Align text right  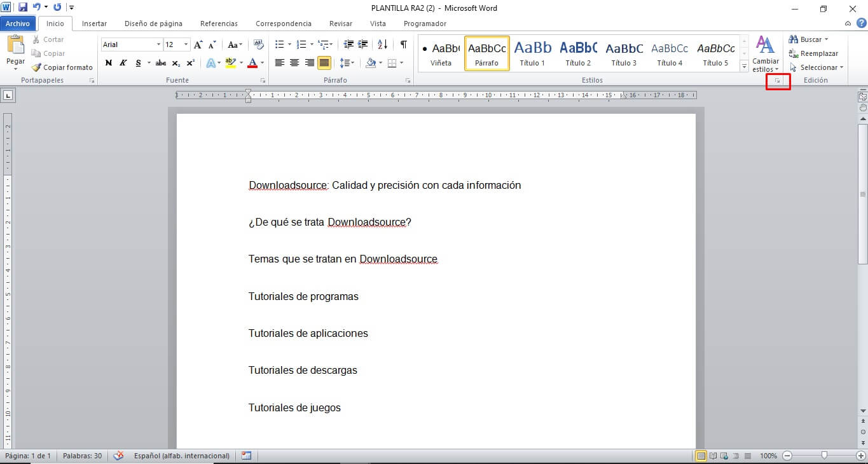click(x=309, y=63)
